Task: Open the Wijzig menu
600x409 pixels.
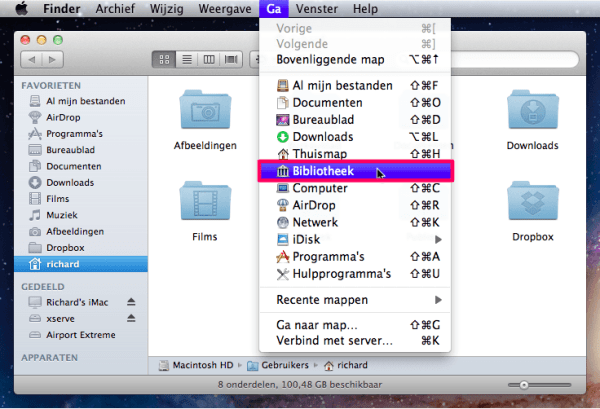Action: pyautogui.click(x=166, y=8)
